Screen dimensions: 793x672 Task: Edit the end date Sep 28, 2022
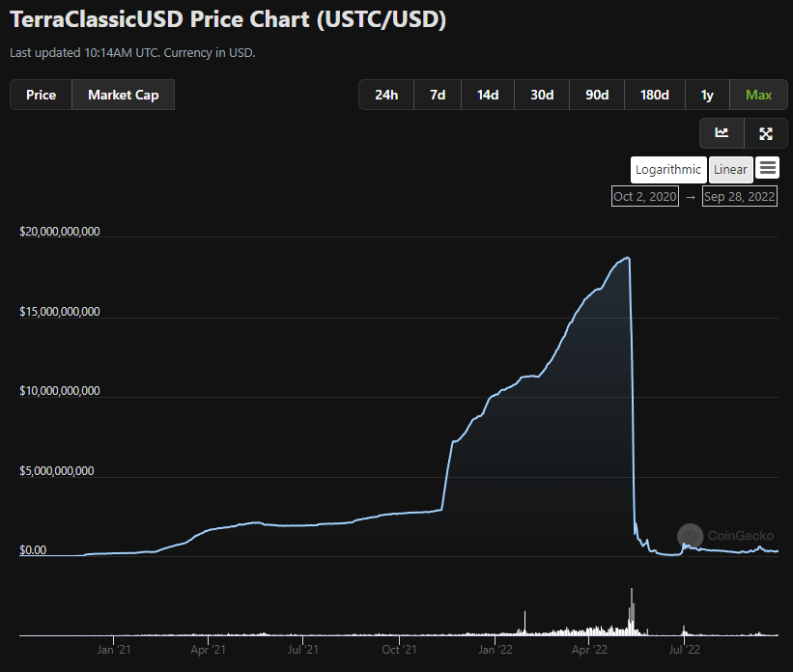coord(739,197)
